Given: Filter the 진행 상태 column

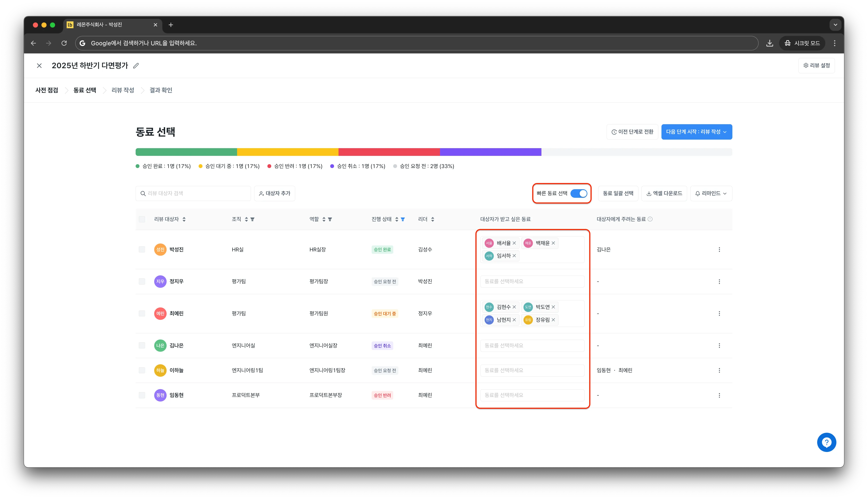Looking at the screenshot, I should coord(403,219).
